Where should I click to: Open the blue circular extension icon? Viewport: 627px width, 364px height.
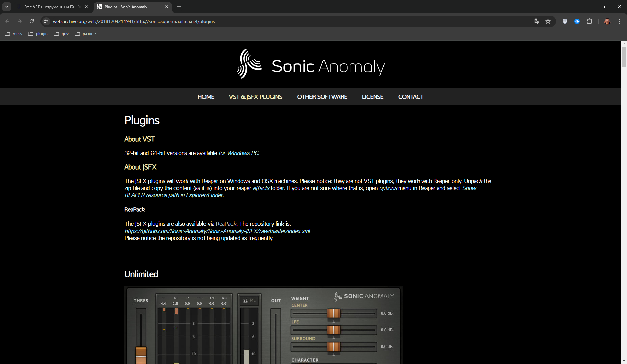pyautogui.click(x=577, y=21)
